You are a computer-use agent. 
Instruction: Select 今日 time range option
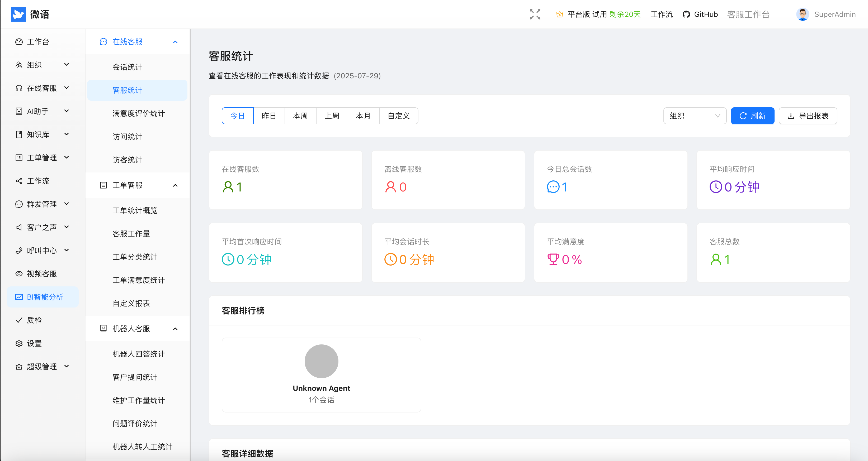pyautogui.click(x=237, y=116)
